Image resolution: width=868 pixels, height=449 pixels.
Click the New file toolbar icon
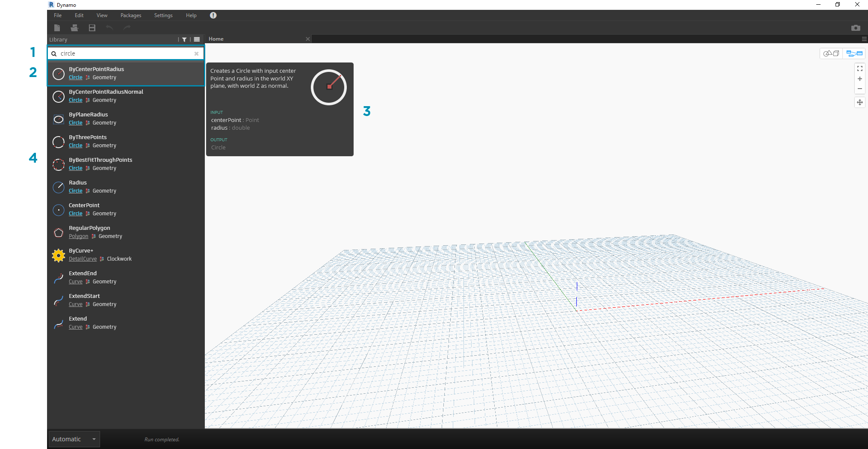pos(57,28)
